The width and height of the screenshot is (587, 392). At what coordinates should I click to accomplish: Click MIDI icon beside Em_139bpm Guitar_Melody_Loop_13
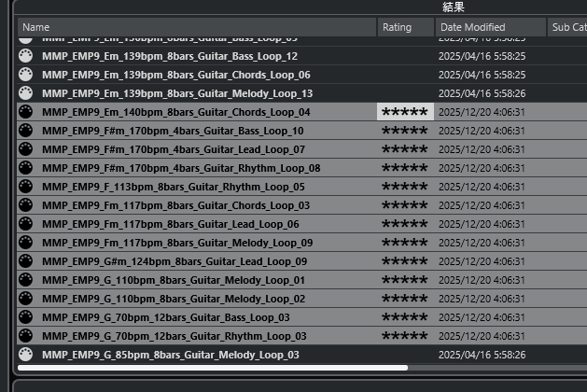click(x=25, y=93)
